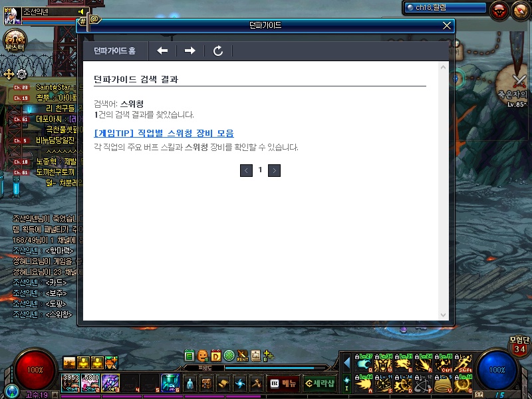Open the 던파가이드 홈 tab
The height and width of the screenshot is (399, 532).
[114, 51]
